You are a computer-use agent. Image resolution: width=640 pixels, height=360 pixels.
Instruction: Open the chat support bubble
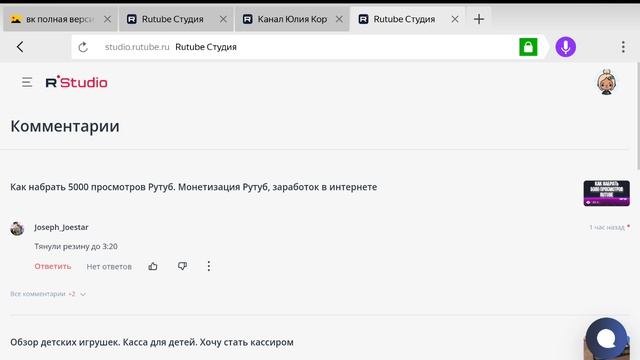[606, 338]
